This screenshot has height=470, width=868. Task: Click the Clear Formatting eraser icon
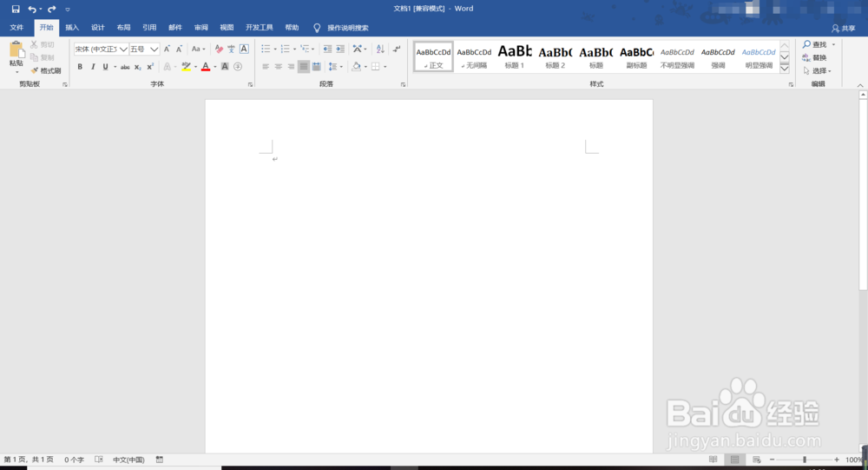219,50
